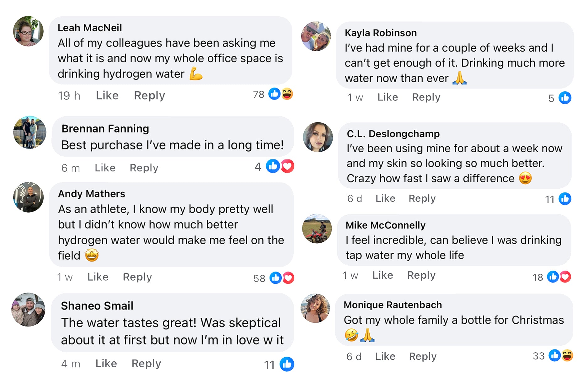Like Kayla Robinson's comment
The height and width of the screenshot is (389, 588).
[x=388, y=97]
